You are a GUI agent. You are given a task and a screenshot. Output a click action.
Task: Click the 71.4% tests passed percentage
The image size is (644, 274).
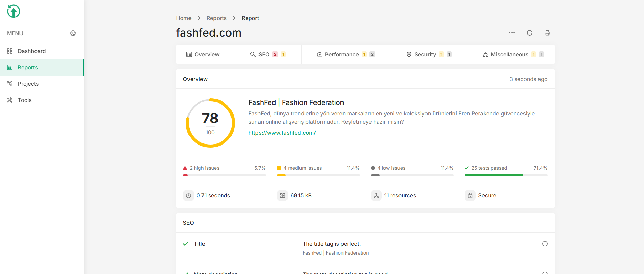[540, 168]
